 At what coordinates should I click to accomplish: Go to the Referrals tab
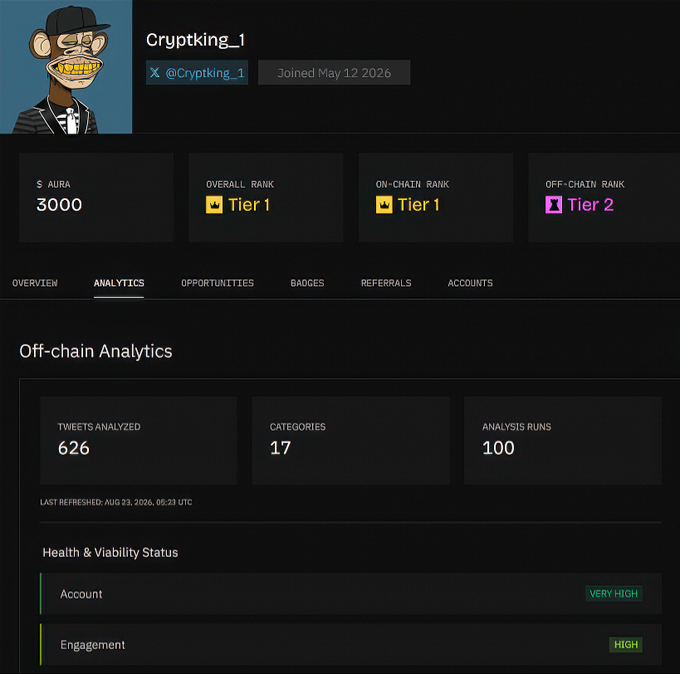386,283
